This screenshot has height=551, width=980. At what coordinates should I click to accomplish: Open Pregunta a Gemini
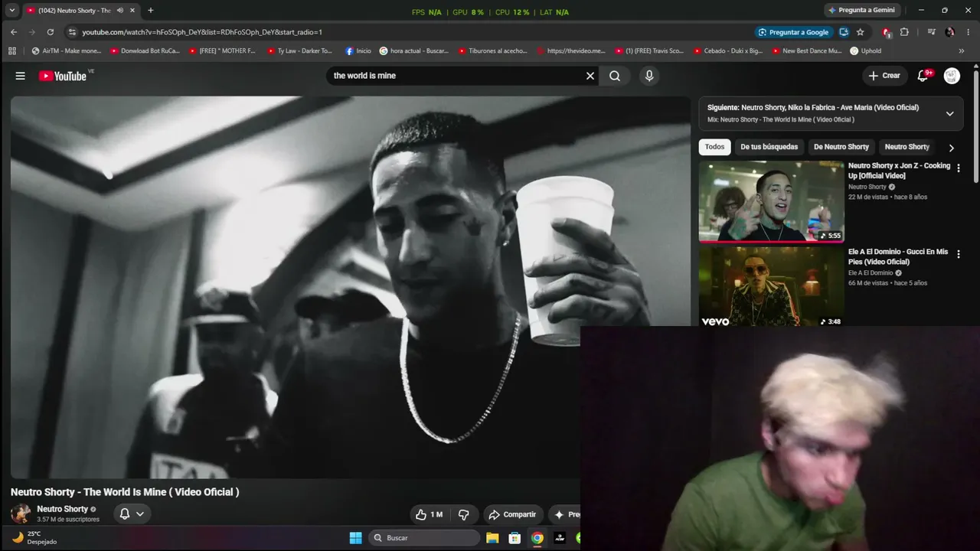(861, 10)
